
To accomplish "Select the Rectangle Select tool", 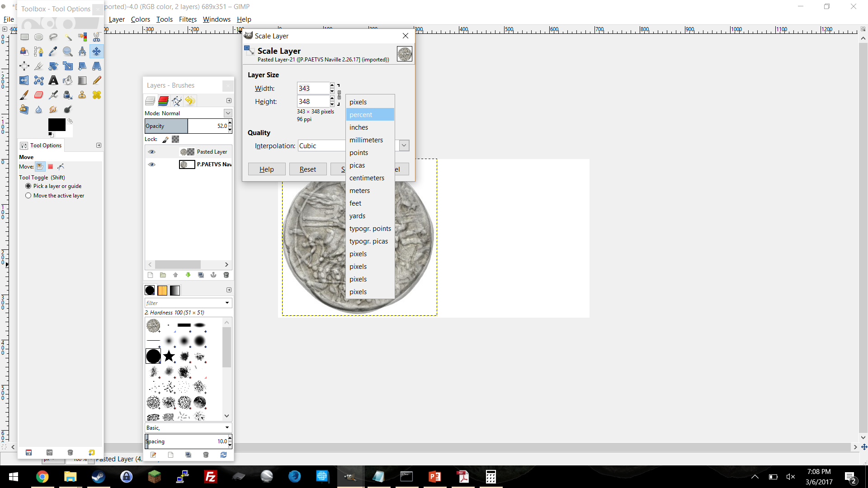I will 24,37.
